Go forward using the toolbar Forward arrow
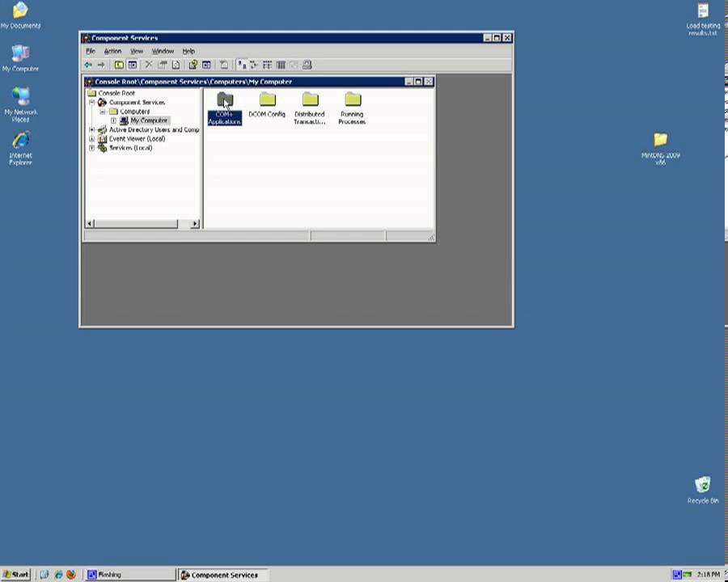This screenshot has height=582, width=728. coord(101,65)
